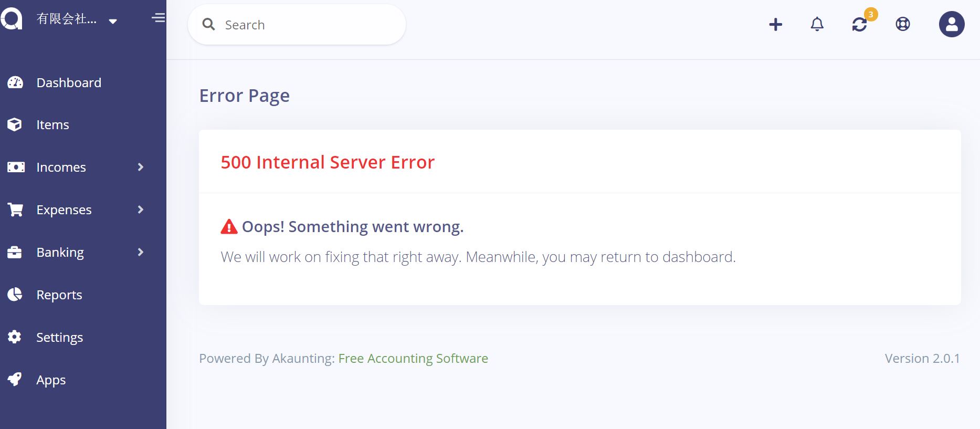980x429 pixels.
Task: Open the help life-ring icon
Action: (903, 24)
